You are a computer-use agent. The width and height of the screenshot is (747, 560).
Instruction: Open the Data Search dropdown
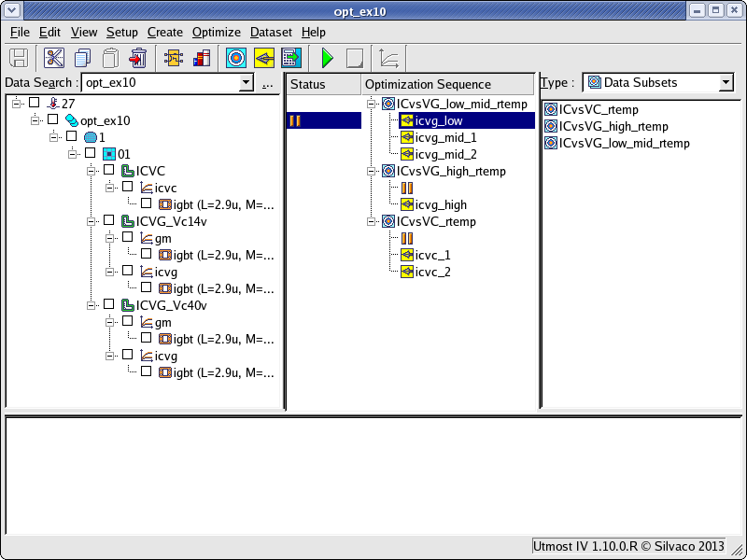pos(246,82)
